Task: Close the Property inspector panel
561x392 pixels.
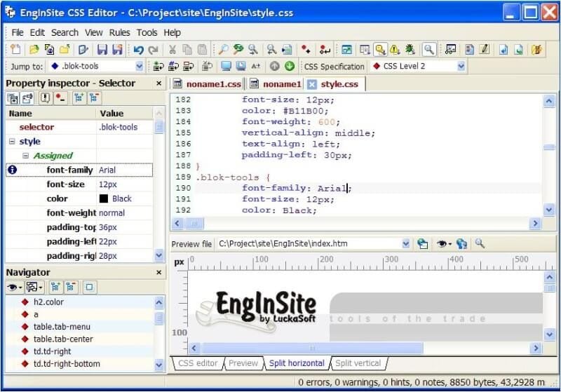Action: tap(159, 83)
